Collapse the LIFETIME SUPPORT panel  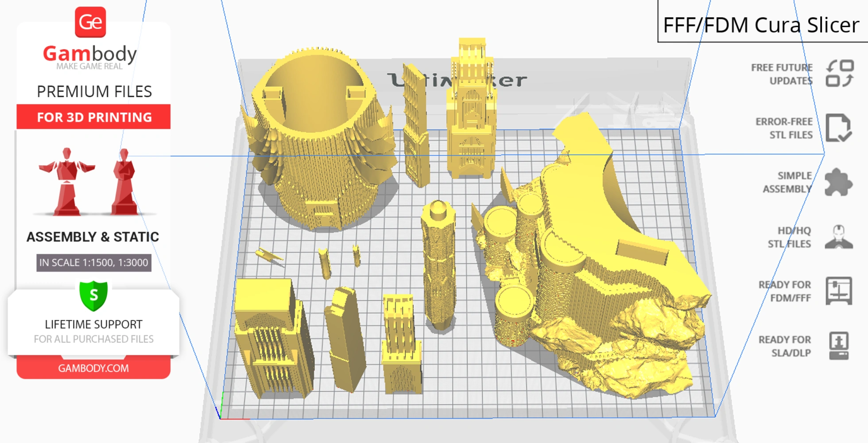93,324
